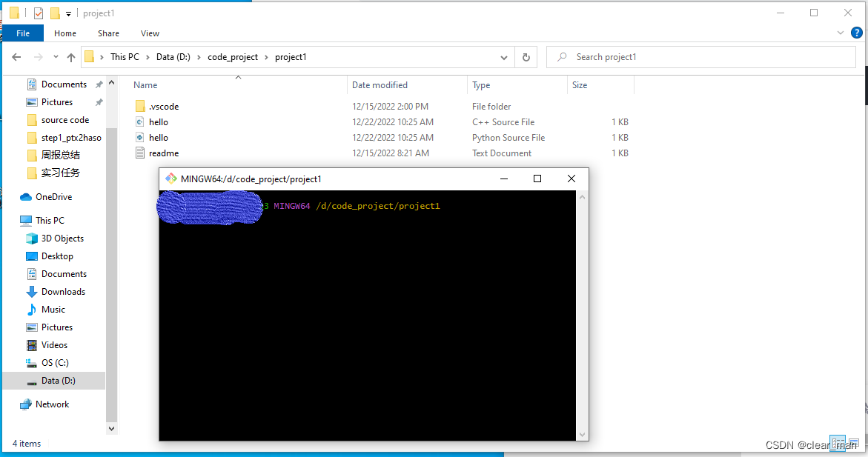The image size is (868, 457).
Task: Open Documents under This PC
Action: (x=64, y=273)
